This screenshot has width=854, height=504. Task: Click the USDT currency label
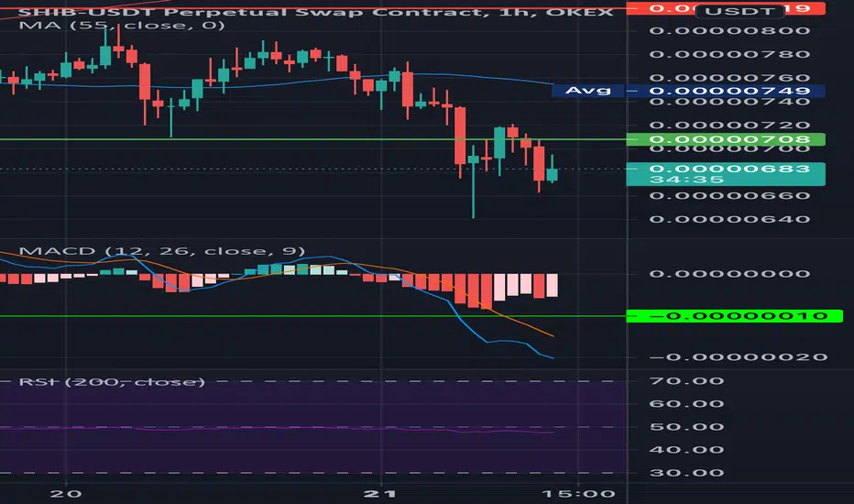(740, 11)
